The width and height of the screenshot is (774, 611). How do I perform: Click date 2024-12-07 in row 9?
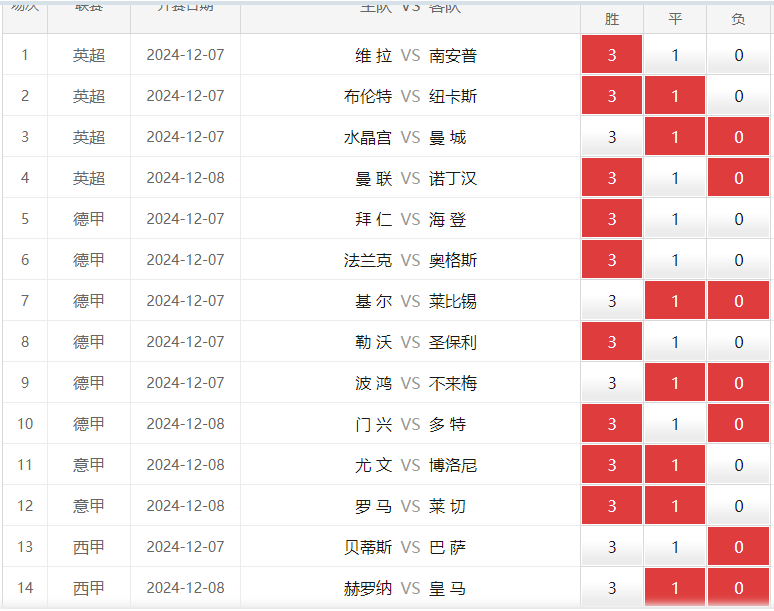coord(186,382)
